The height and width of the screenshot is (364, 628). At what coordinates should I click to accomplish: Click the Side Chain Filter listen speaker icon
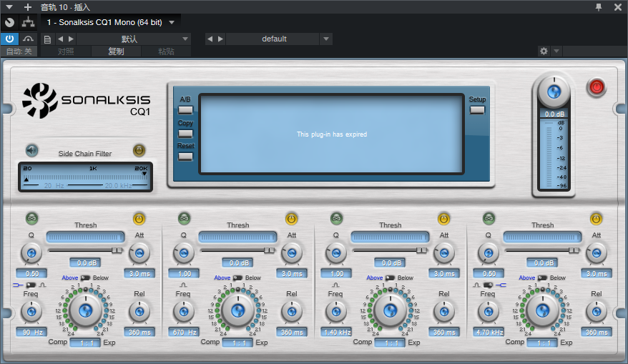pos(31,151)
